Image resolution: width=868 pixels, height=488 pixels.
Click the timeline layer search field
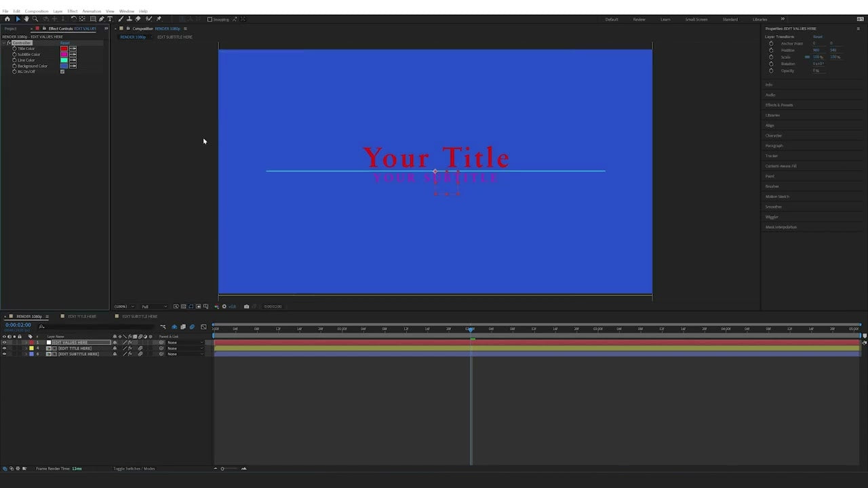point(95,326)
